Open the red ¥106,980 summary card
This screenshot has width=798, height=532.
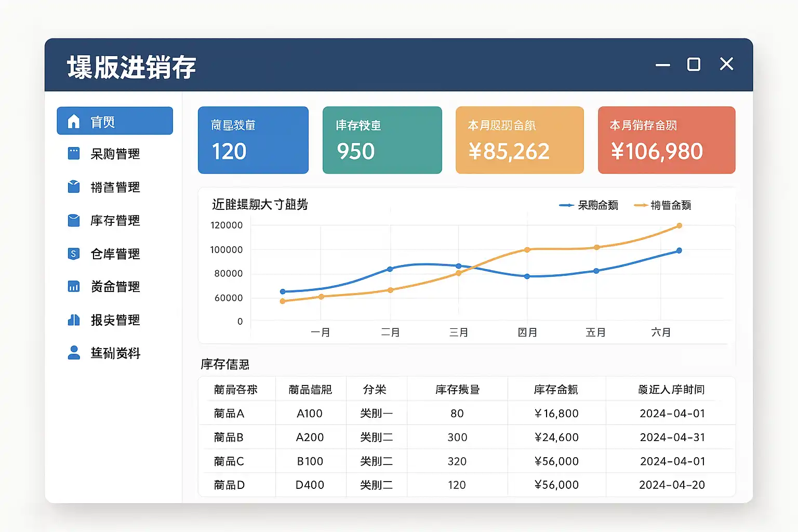pyautogui.click(x=667, y=140)
